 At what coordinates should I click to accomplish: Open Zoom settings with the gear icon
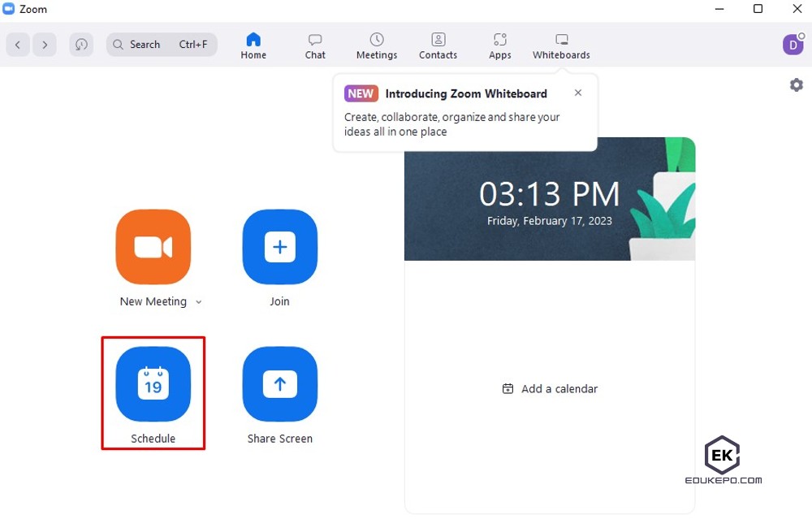pyautogui.click(x=796, y=84)
